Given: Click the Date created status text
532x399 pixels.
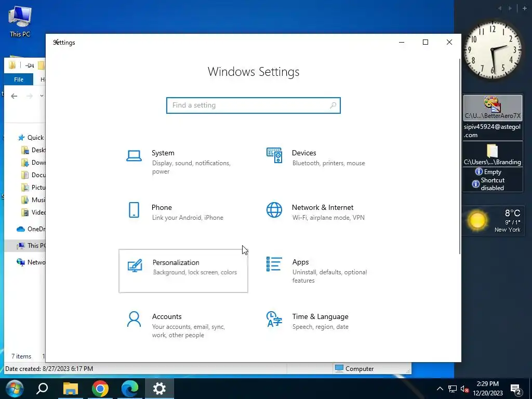Looking at the screenshot, I should 49,369.
